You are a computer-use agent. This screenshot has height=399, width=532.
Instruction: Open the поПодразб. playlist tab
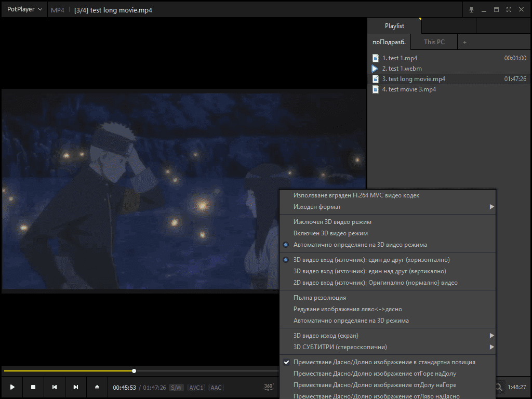click(389, 42)
